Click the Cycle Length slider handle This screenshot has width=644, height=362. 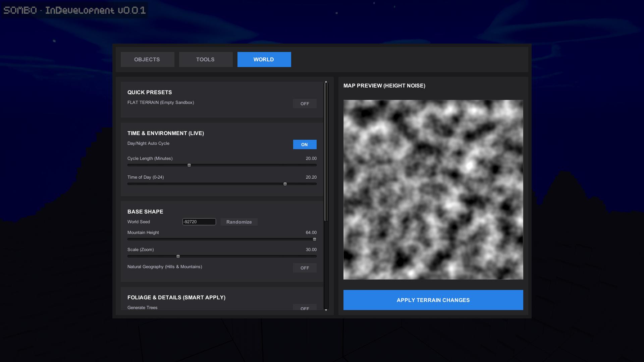click(189, 165)
